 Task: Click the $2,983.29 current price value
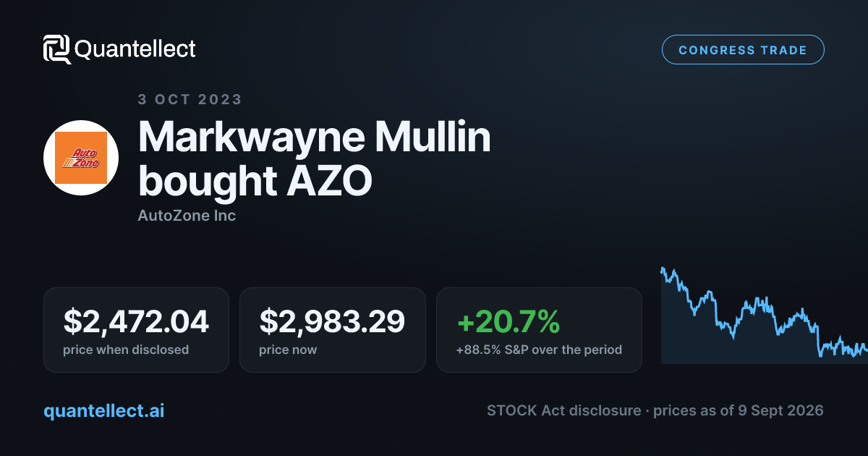(x=332, y=321)
